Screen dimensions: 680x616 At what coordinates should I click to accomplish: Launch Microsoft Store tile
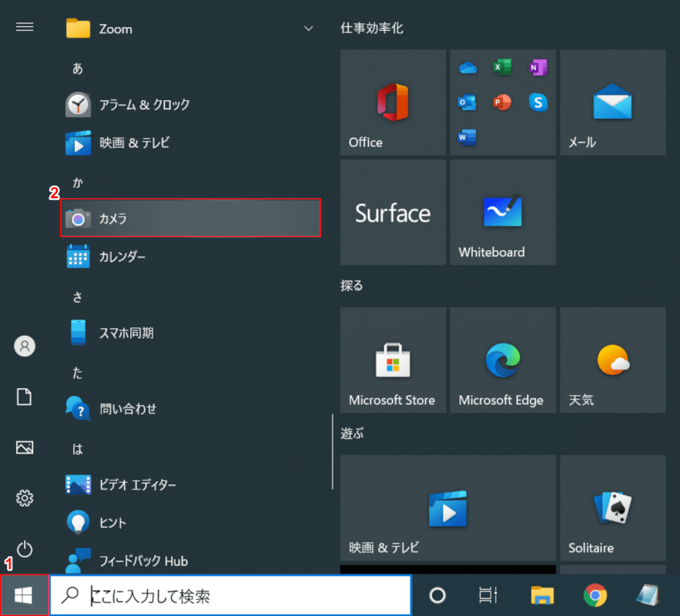point(393,360)
